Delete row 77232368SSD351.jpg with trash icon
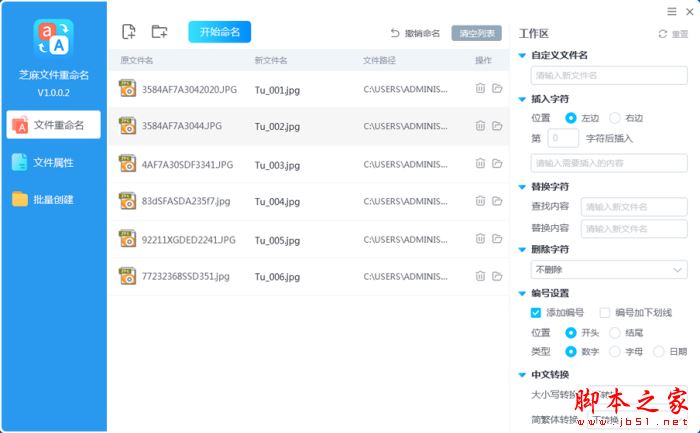This screenshot has height=433, width=700. 480,275
